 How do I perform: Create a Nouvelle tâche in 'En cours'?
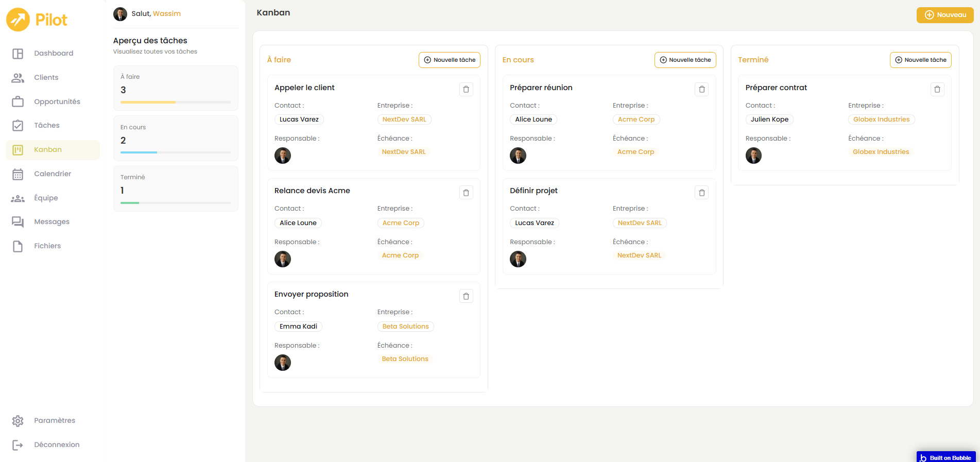pyautogui.click(x=685, y=60)
